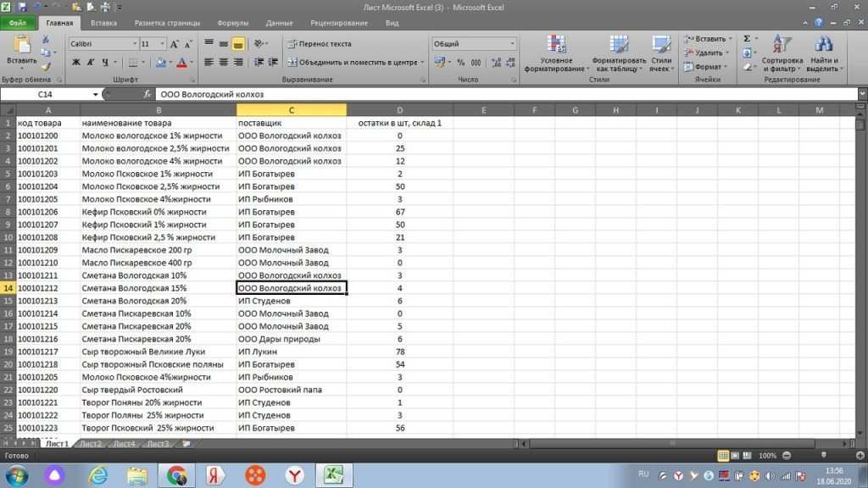
Task: Click the Format Painter brush icon
Action: click(x=46, y=66)
